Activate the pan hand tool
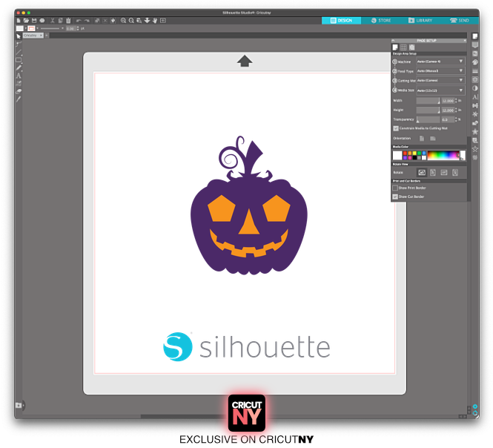 pos(155,21)
